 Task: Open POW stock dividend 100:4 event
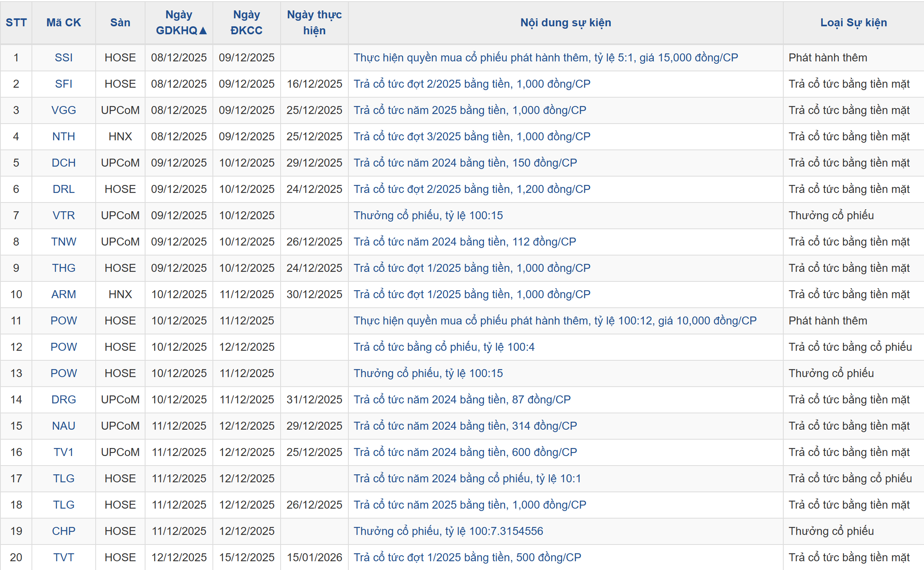click(x=444, y=347)
